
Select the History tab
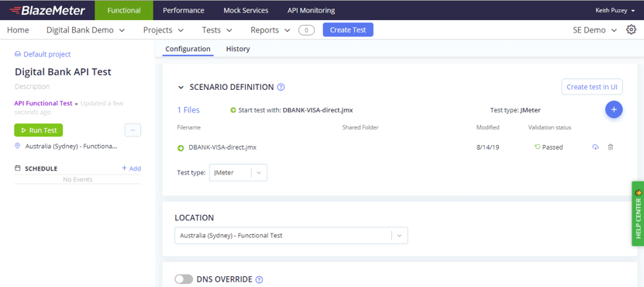pos(238,49)
